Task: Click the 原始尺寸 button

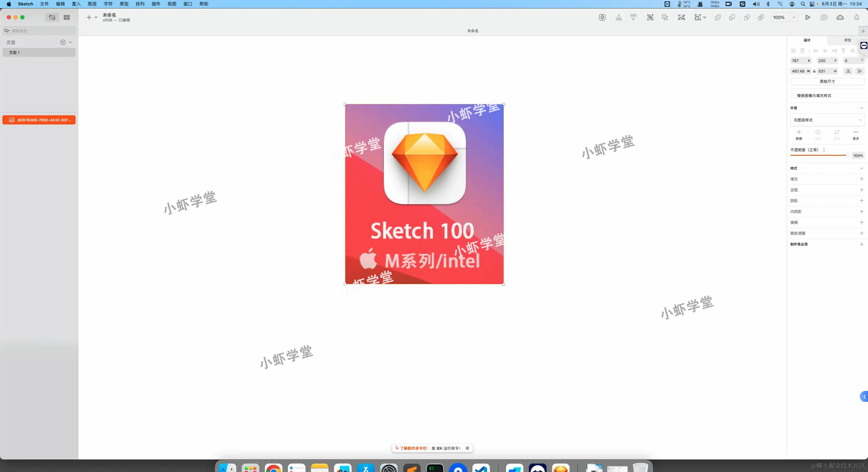Action: pyautogui.click(x=827, y=81)
